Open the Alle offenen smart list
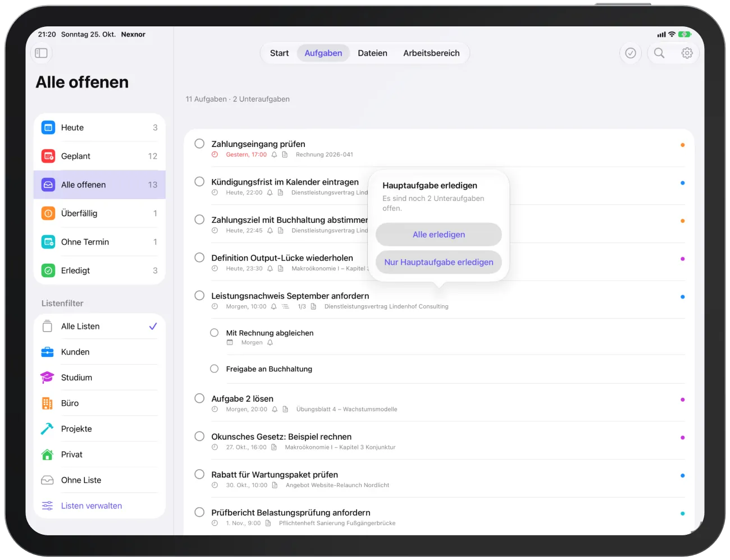730x560 pixels. pos(99,185)
